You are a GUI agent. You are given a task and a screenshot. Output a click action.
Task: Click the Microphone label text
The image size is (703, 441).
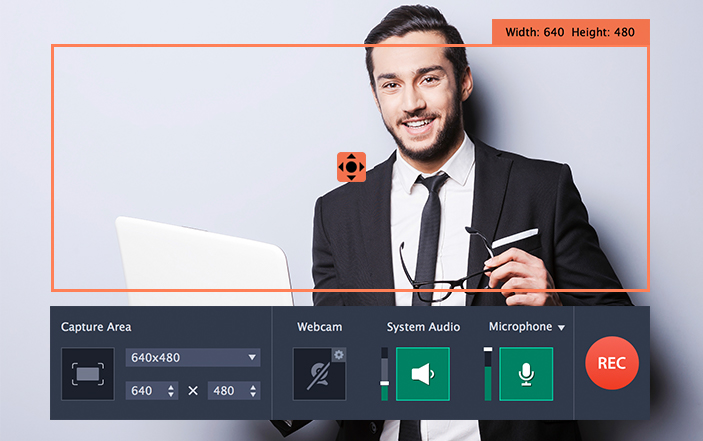pyautogui.click(x=521, y=327)
